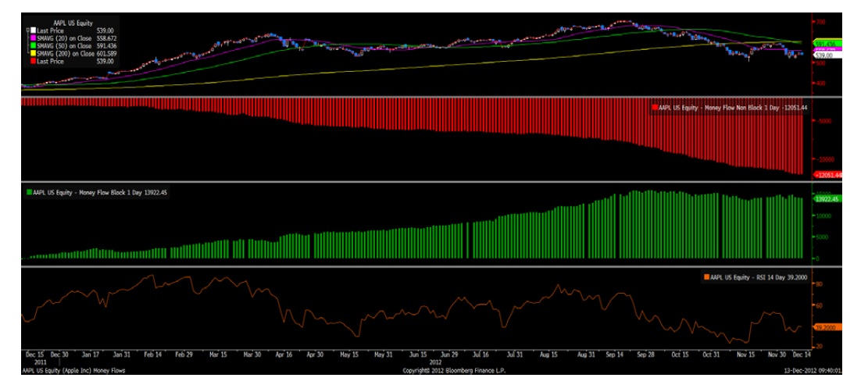Click the orange 39.2000 RSI axis tag

tap(826, 328)
